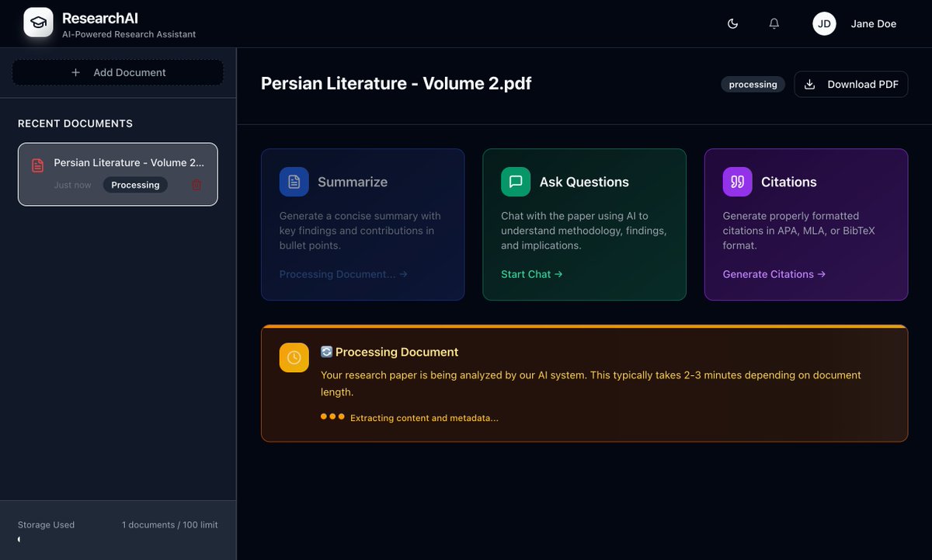Open Start Chat in the Ask Questions card
The width and height of the screenshot is (932, 560).
pos(531,274)
